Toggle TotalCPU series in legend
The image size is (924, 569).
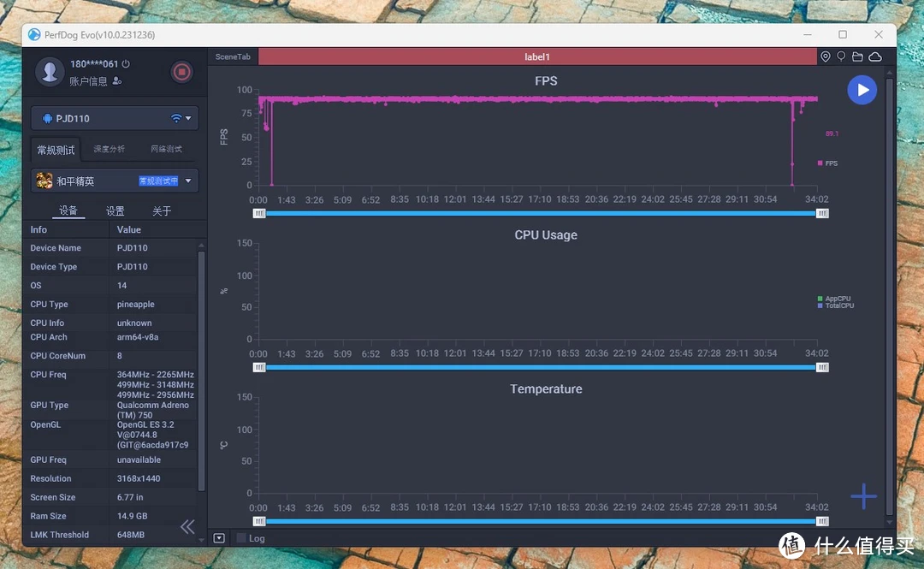(x=836, y=306)
